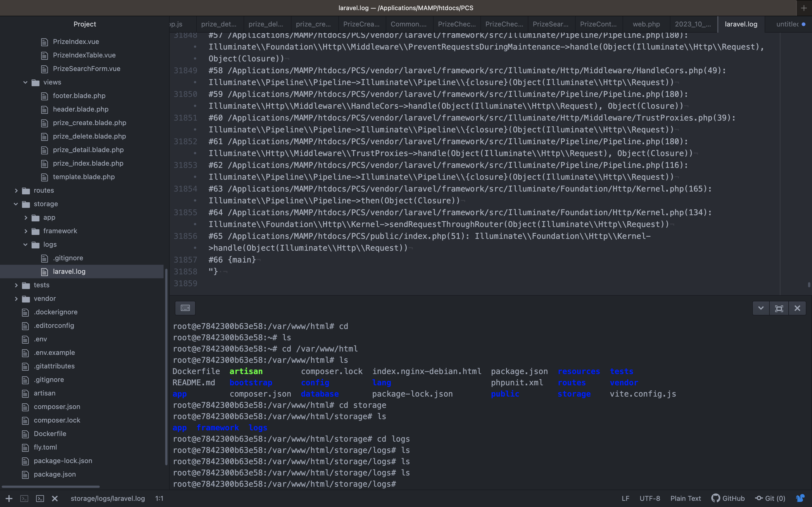Maximize the terminal panel
812x507 pixels.
click(779, 308)
